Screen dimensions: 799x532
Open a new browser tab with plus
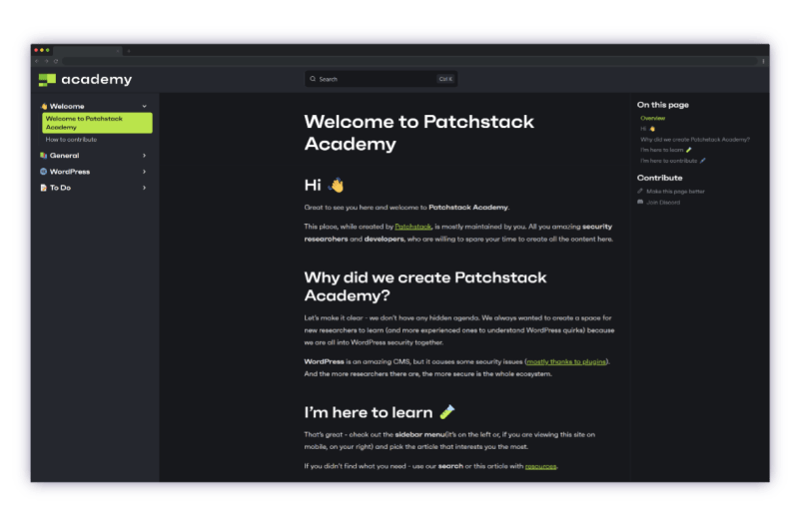(129, 51)
